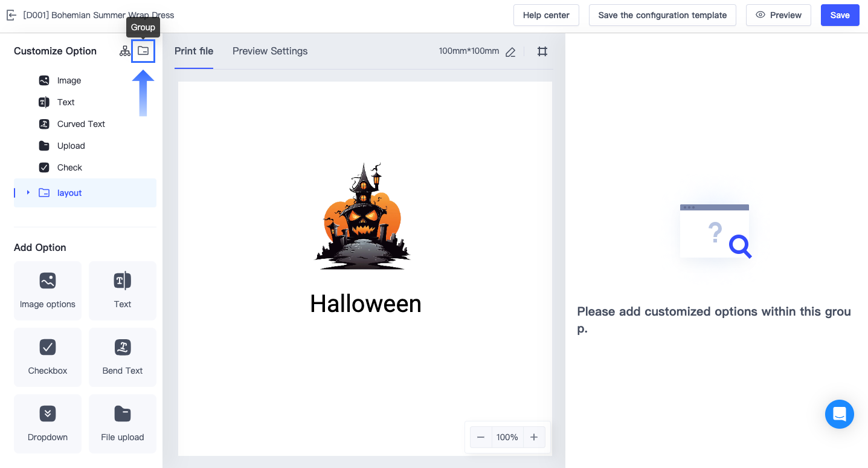Select the Check option in the sidebar
The width and height of the screenshot is (868, 468).
(x=69, y=167)
